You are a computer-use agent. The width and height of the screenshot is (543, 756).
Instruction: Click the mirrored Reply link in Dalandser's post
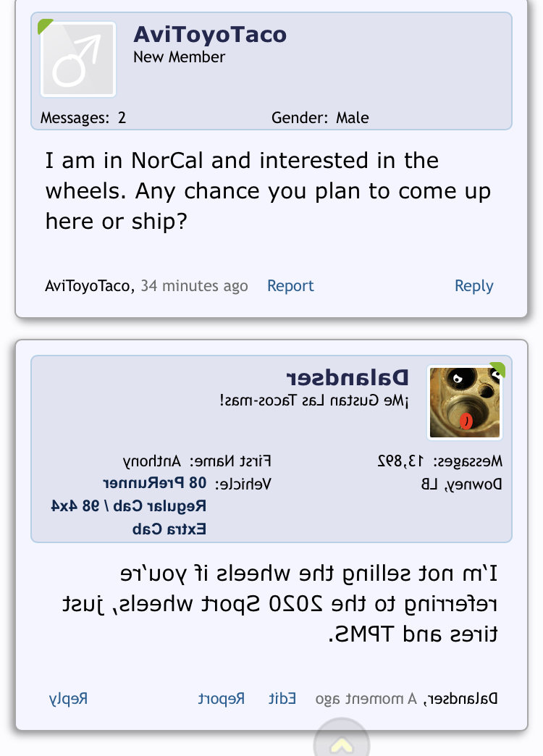69,699
